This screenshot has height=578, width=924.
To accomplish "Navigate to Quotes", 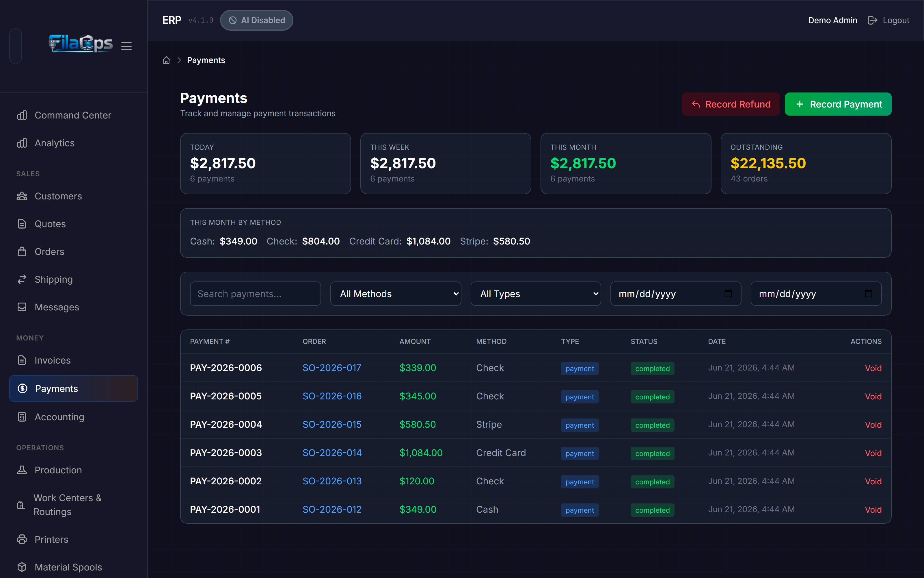I will point(73,224).
